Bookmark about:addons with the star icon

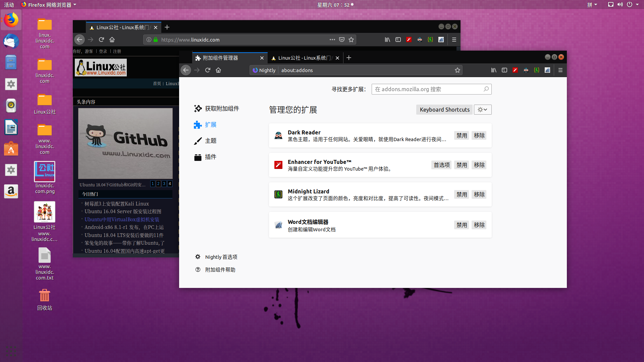[457, 70]
